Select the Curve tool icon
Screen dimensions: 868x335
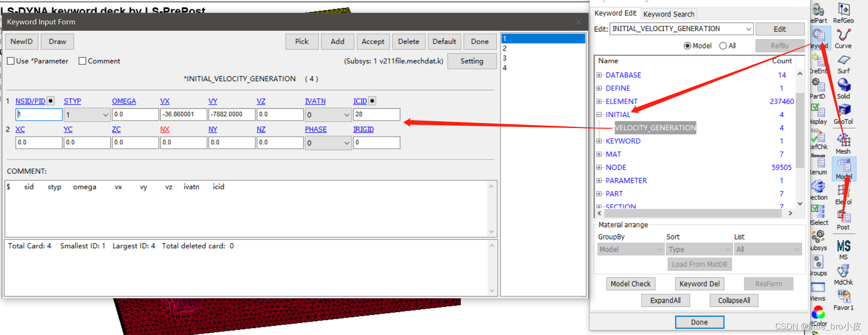844,39
